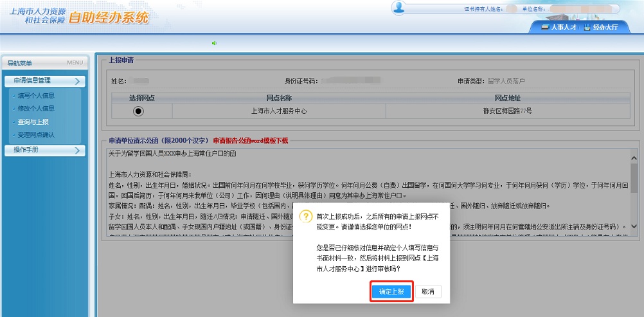This screenshot has height=317, width=644.
Task: Go to 查询与上报 in the sidebar
Action: (33, 122)
